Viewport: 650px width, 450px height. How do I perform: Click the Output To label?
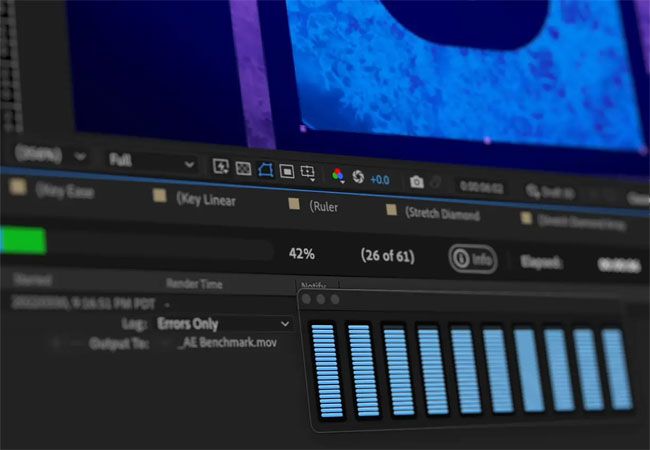tap(119, 343)
